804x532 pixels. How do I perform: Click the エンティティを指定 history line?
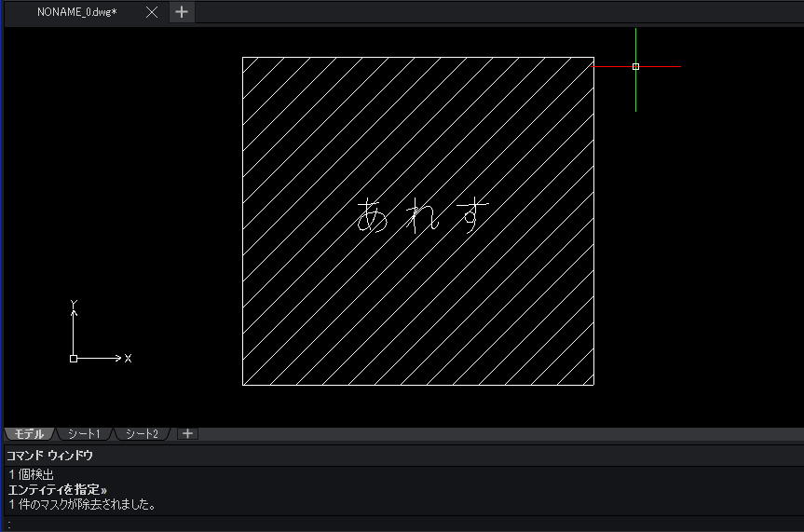[58, 489]
